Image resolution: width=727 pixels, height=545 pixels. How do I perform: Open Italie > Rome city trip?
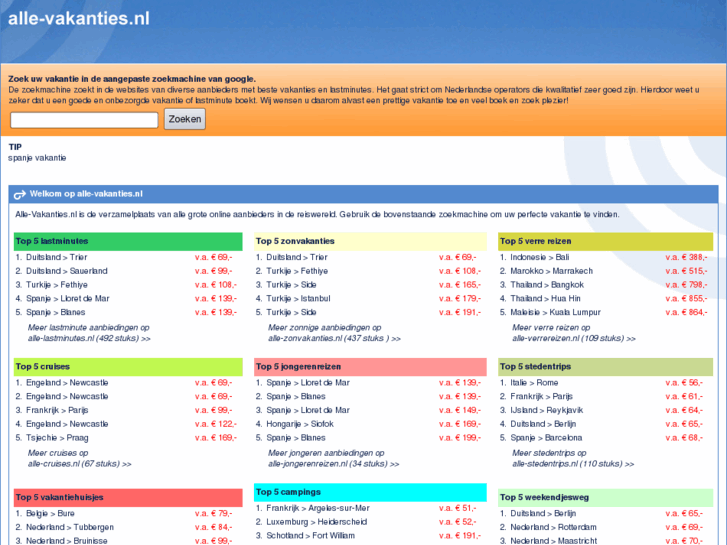pyautogui.click(x=534, y=383)
